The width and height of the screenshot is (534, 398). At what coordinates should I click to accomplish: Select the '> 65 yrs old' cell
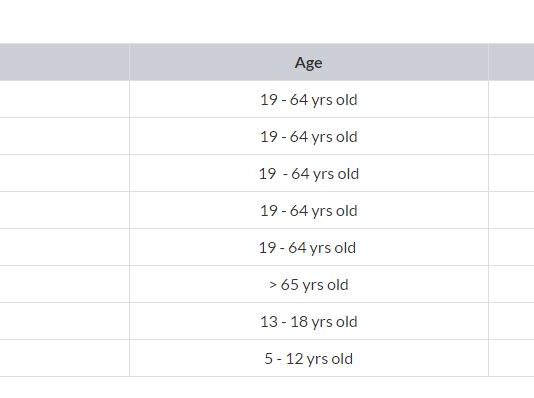309,284
